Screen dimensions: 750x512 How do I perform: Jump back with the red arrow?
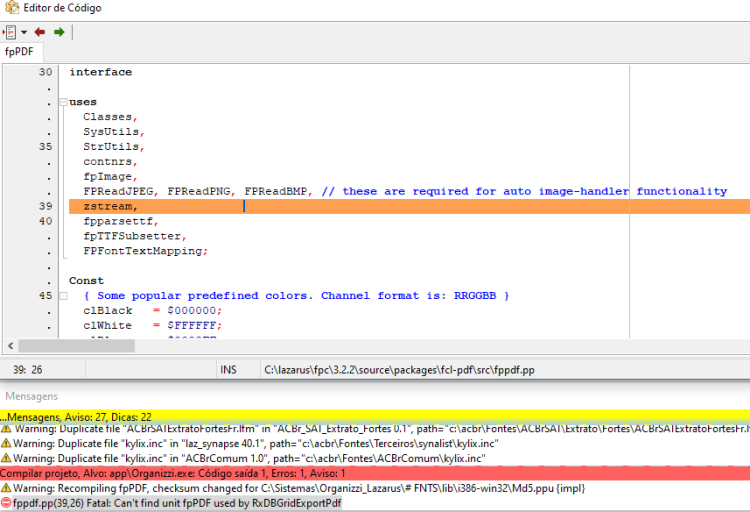click(x=40, y=32)
